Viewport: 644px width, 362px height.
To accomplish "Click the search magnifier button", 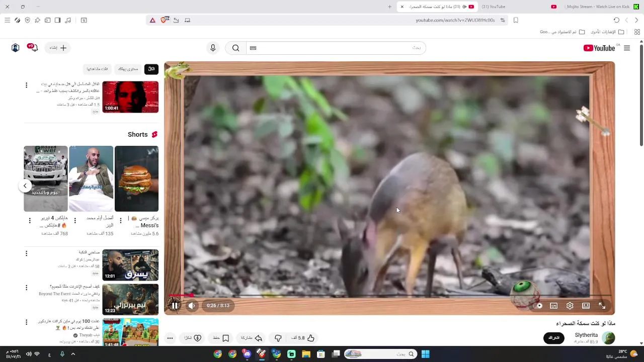I will click(x=236, y=48).
